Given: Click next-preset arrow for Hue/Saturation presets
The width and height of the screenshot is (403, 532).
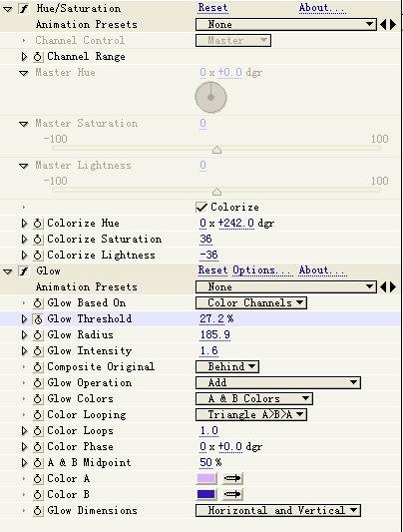Looking at the screenshot, I should [x=393, y=24].
